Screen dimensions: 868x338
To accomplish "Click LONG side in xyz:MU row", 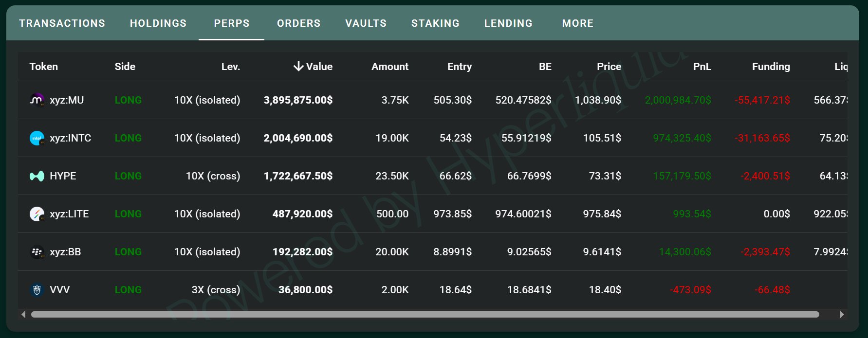I will [x=128, y=100].
